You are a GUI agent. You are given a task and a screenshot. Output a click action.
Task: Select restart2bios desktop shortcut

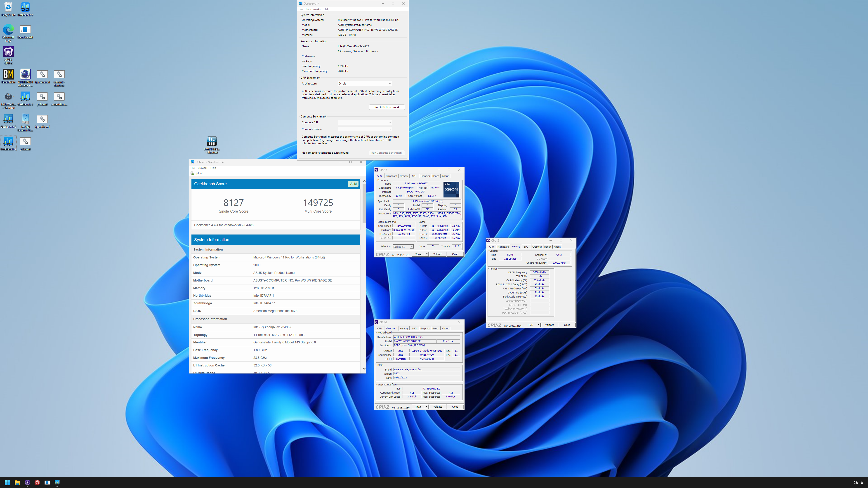pos(59,99)
